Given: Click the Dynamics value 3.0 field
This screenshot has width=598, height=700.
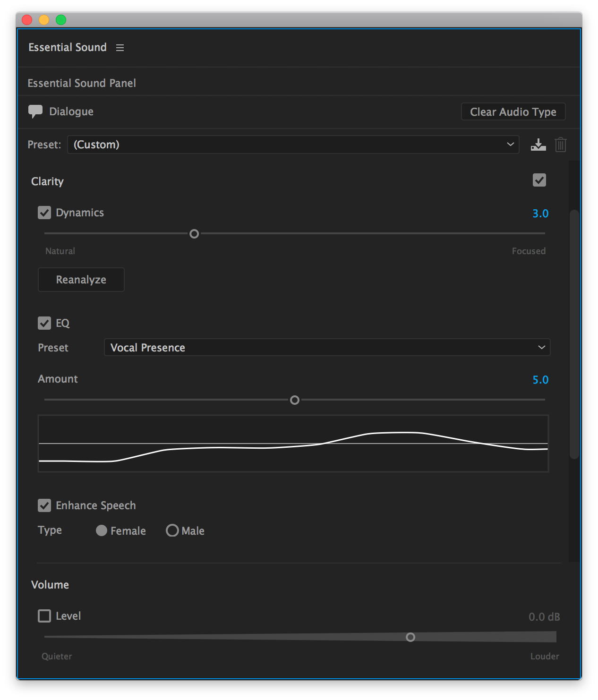Looking at the screenshot, I should pyautogui.click(x=540, y=213).
